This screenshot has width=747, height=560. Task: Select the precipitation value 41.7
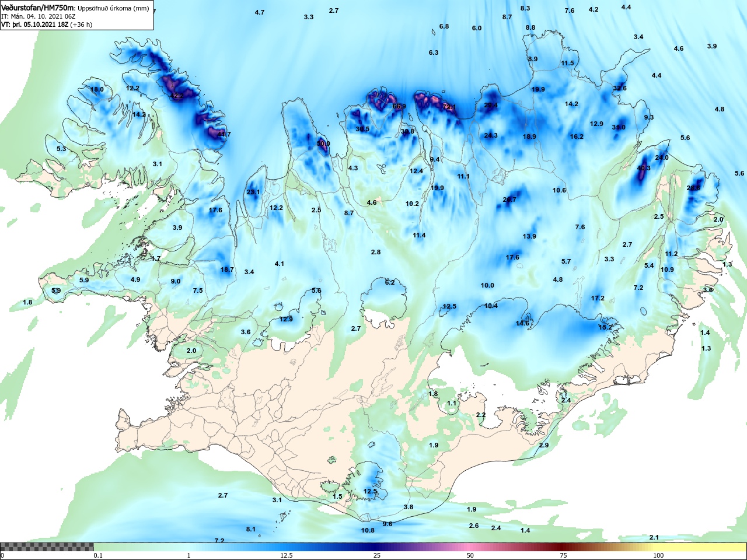pyautogui.click(x=224, y=134)
